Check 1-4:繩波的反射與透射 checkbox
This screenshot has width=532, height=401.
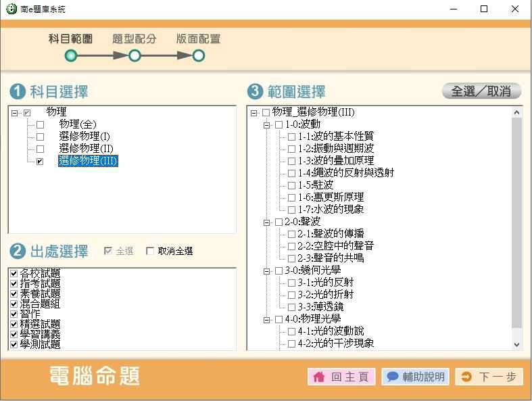[291, 173]
